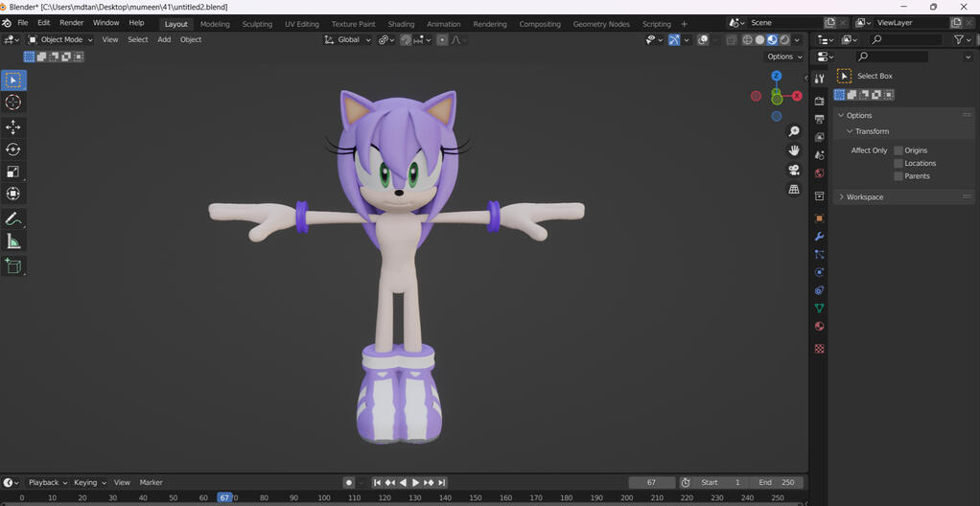Enable Affect Only Origins checkbox
This screenshot has width=980, height=506.
898,150
